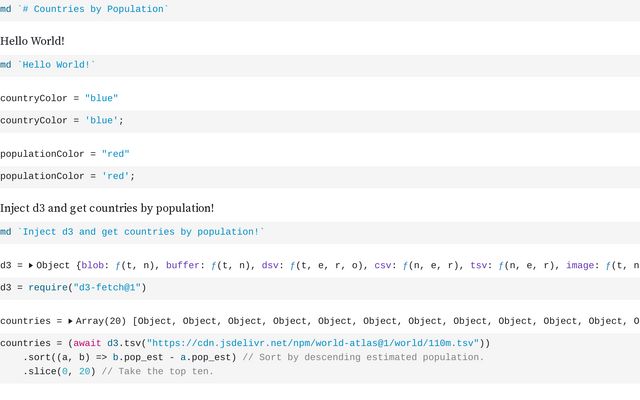Click the 'blob' property in d3 output

tap(93, 265)
